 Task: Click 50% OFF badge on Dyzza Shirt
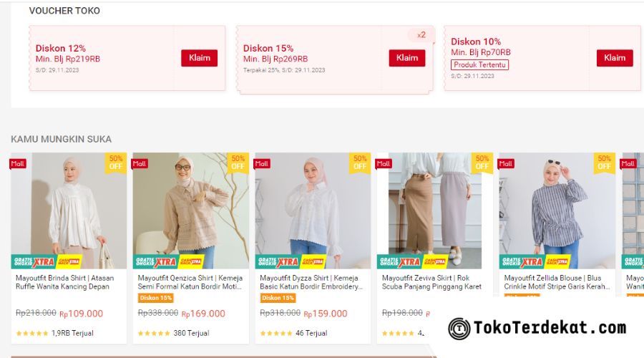360,163
